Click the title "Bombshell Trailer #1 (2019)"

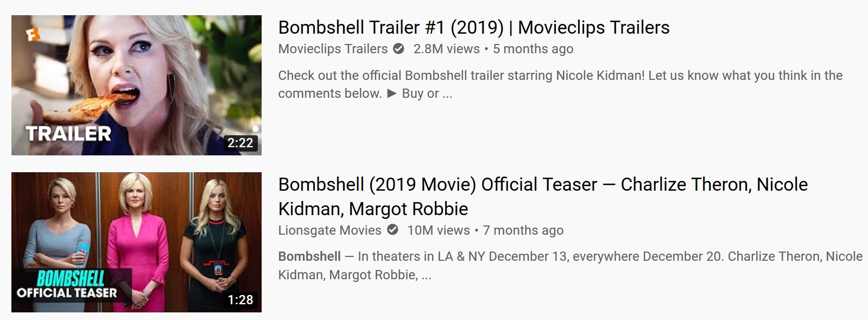[391, 28]
